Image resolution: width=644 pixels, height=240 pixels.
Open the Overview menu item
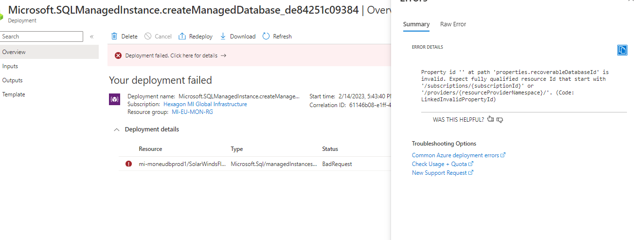pyautogui.click(x=49, y=52)
